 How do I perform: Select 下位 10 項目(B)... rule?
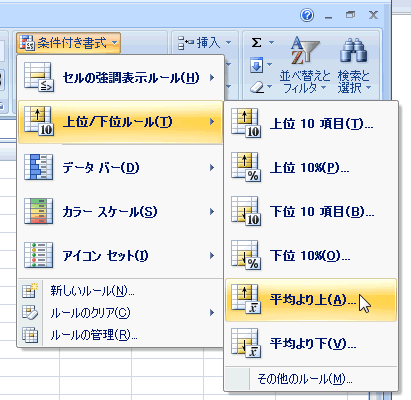pos(311,212)
